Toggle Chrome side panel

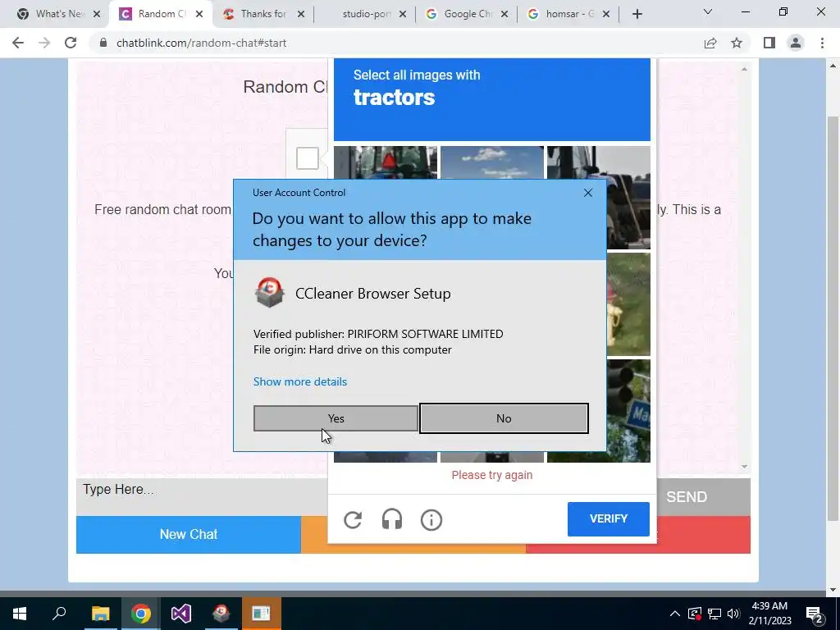coord(769,43)
